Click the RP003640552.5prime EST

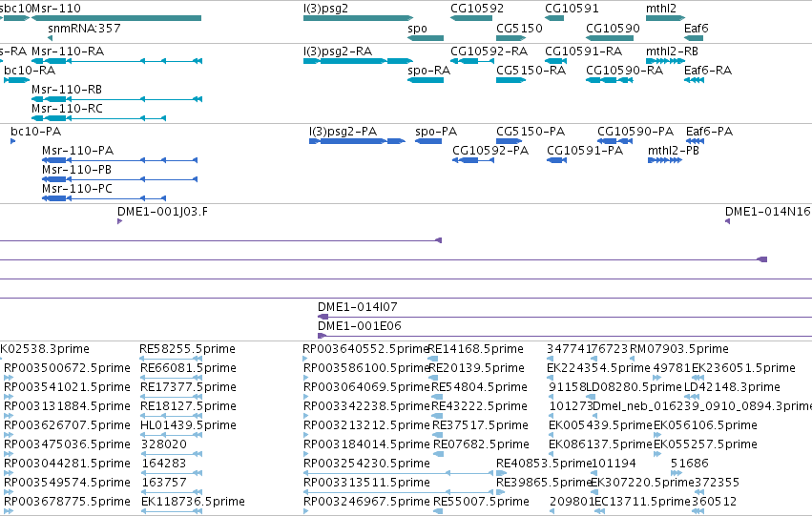[305, 358]
